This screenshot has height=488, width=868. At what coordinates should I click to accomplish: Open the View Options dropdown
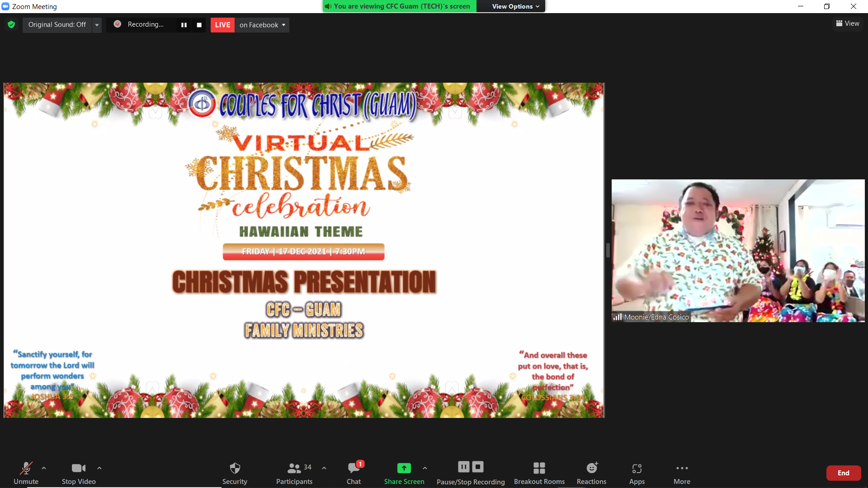pyautogui.click(x=515, y=6)
